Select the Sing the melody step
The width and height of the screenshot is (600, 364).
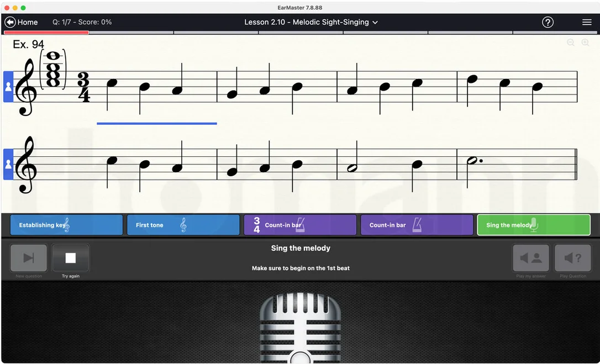[533, 225]
